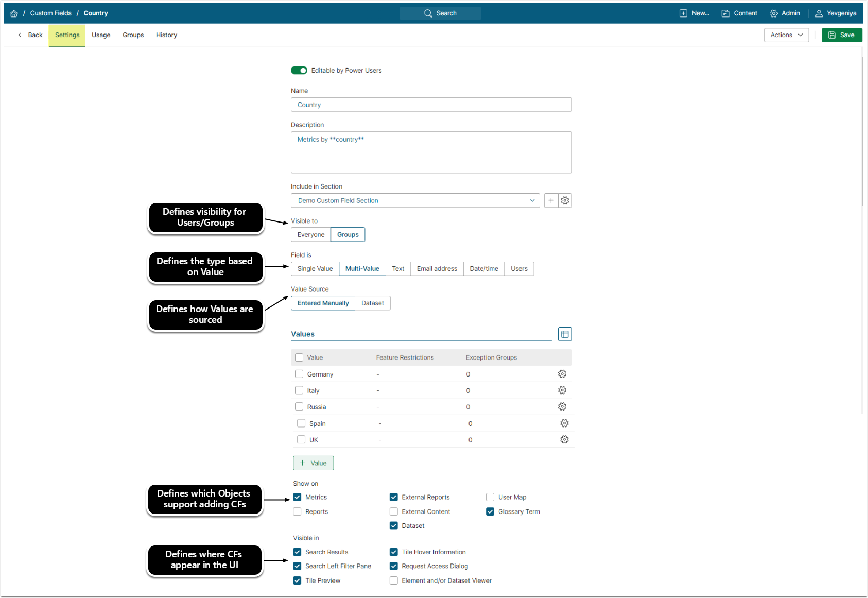Toggle the Editable by Power Users switch
The image size is (868, 598).
pos(299,71)
